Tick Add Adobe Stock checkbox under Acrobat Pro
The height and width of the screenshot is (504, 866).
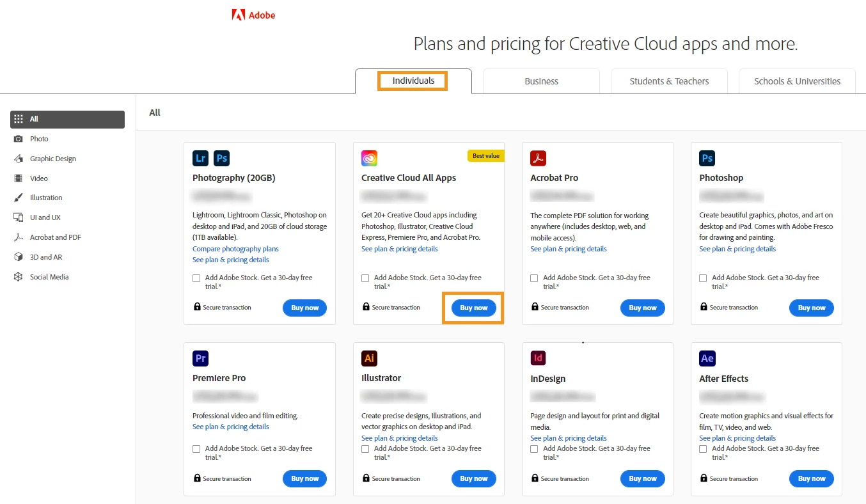[534, 278]
